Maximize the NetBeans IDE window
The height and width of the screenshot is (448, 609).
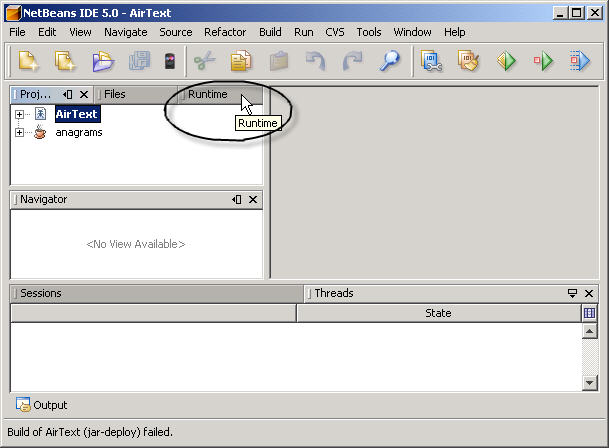click(576, 13)
